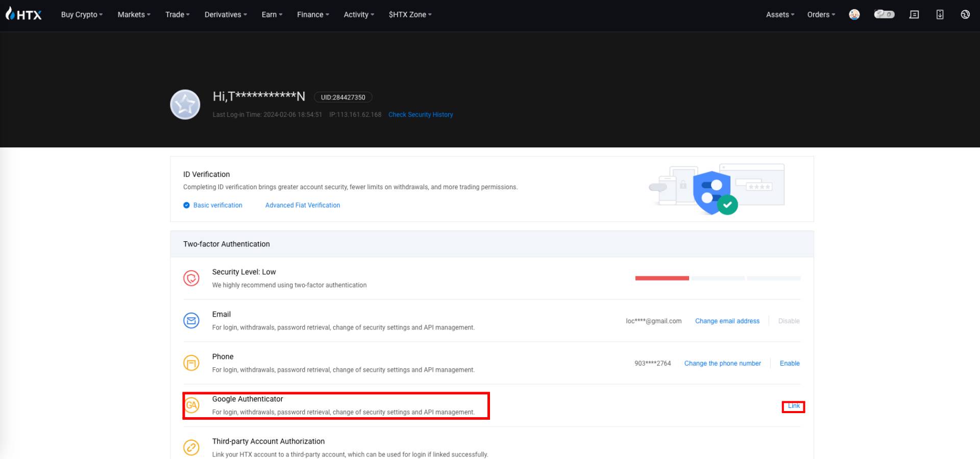The image size is (980, 459).
Task: Click the Google Authenticator GA icon
Action: (x=191, y=405)
